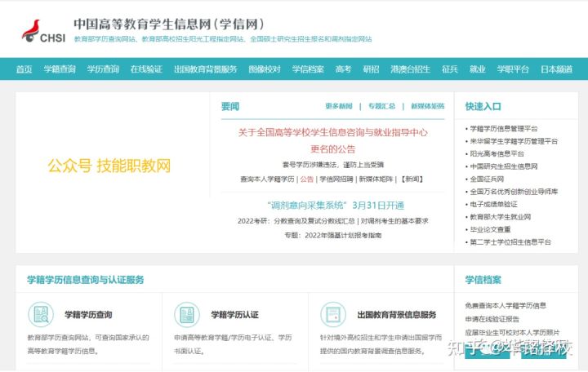588x372 pixels.
Task: Click the 出国教育背景信息服务 clipboard icon
Action: [332, 314]
